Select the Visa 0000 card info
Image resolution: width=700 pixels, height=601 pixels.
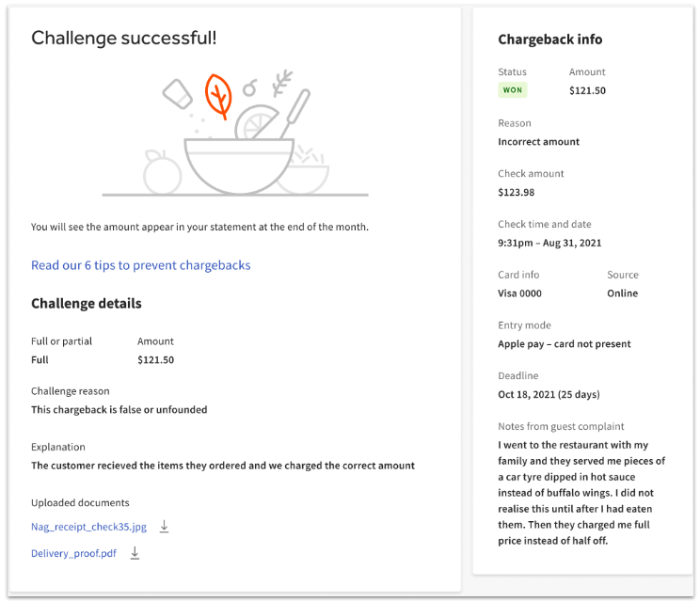click(x=519, y=293)
